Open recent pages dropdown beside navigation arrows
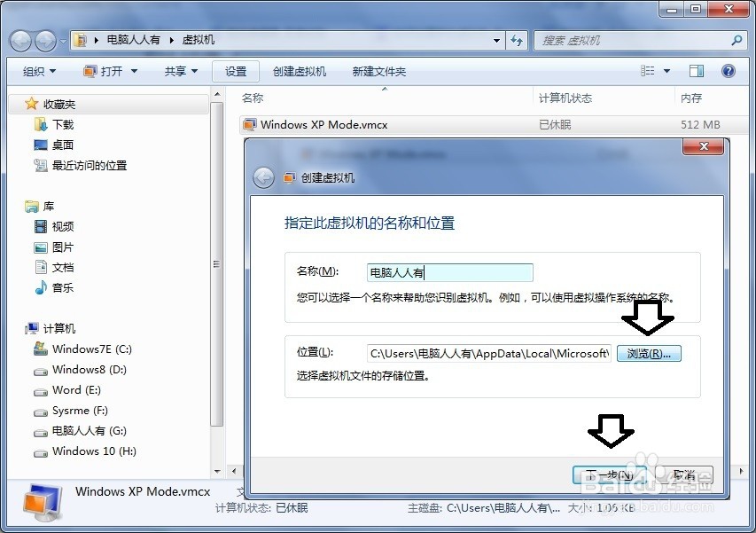The width and height of the screenshot is (756, 533). 63,42
